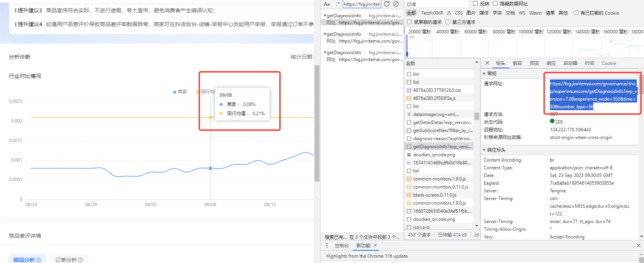This screenshot has height=263, width=644.
Task: Filter requests by Fetch/XHR
Action: coord(432,13)
